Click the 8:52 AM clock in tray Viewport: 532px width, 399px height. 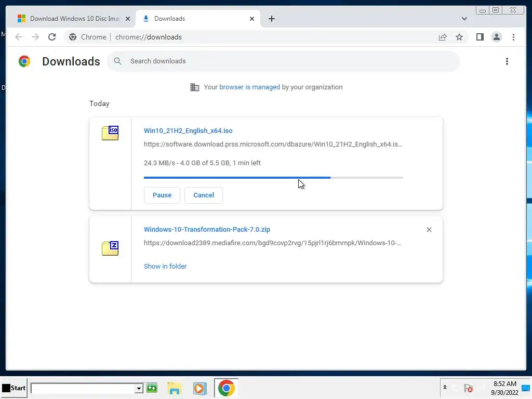(x=504, y=384)
